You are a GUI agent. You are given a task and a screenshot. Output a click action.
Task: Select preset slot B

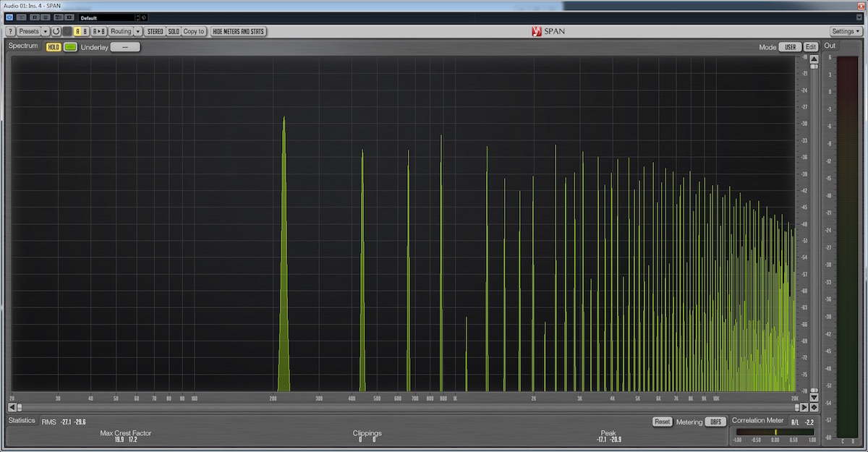coord(85,31)
